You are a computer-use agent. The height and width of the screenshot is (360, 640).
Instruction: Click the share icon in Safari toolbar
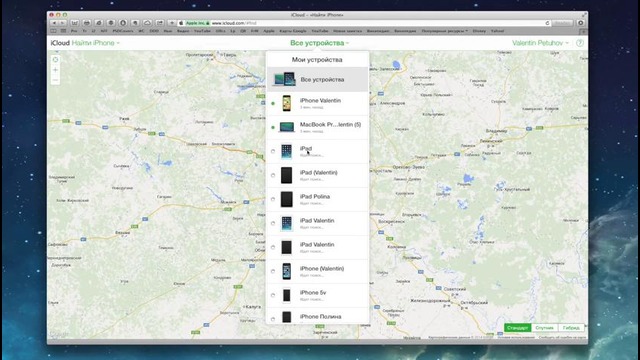coord(160,23)
